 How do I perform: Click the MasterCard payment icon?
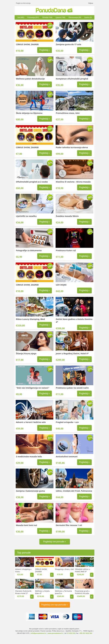pyautogui.click(x=43, y=616)
